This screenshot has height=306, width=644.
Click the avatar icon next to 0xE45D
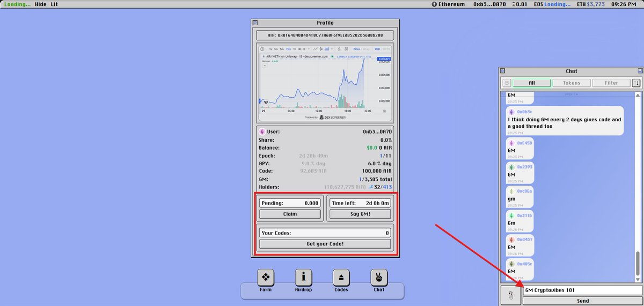(x=511, y=143)
